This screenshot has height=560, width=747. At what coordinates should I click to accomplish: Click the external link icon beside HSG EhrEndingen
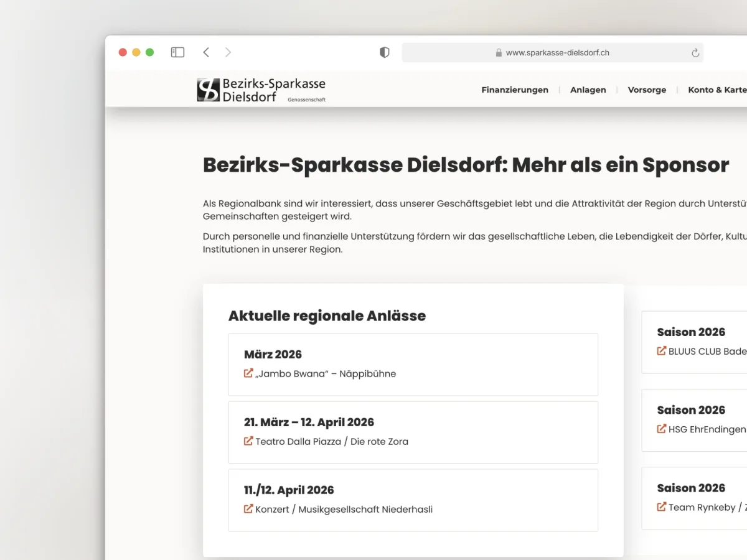coord(662,429)
